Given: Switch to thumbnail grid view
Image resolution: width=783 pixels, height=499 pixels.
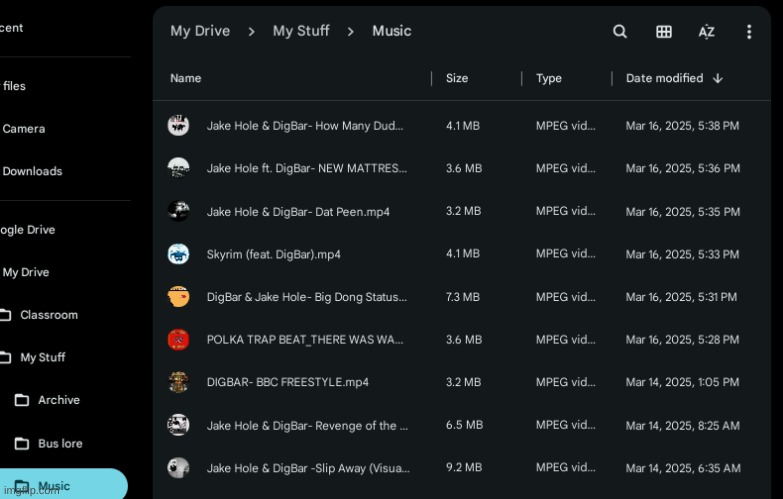Looking at the screenshot, I should tap(664, 32).
